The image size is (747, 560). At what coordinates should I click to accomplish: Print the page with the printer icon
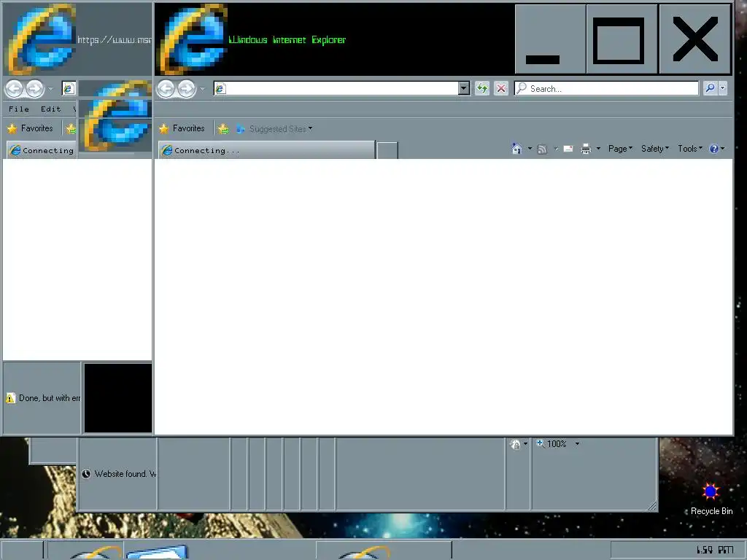coord(586,149)
